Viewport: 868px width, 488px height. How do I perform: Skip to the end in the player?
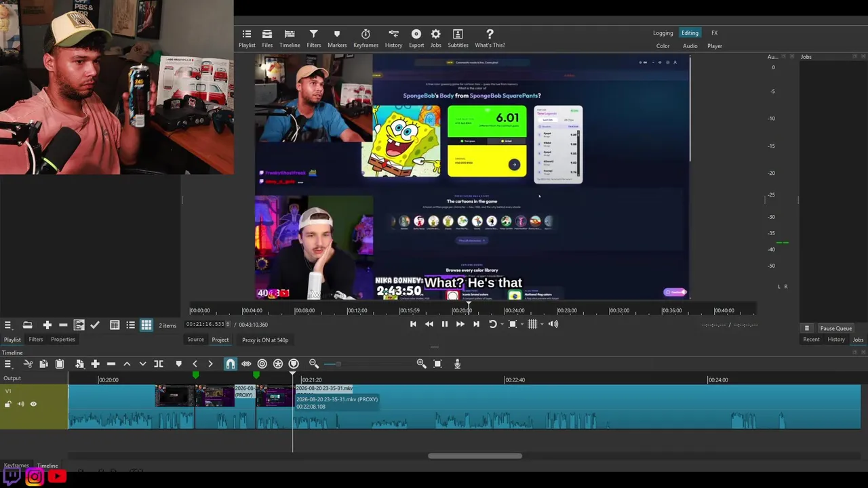[x=476, y=324]
